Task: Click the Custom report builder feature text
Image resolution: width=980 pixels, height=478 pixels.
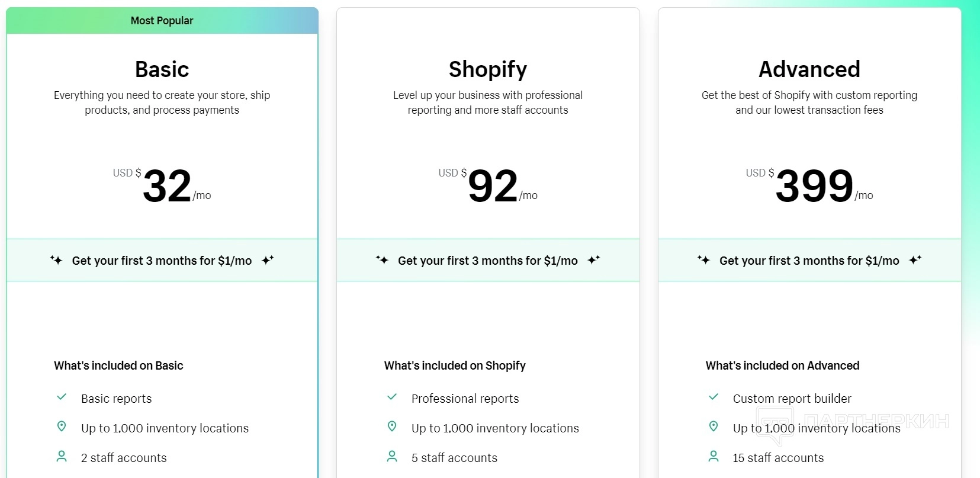Action: tap(792, 399)
